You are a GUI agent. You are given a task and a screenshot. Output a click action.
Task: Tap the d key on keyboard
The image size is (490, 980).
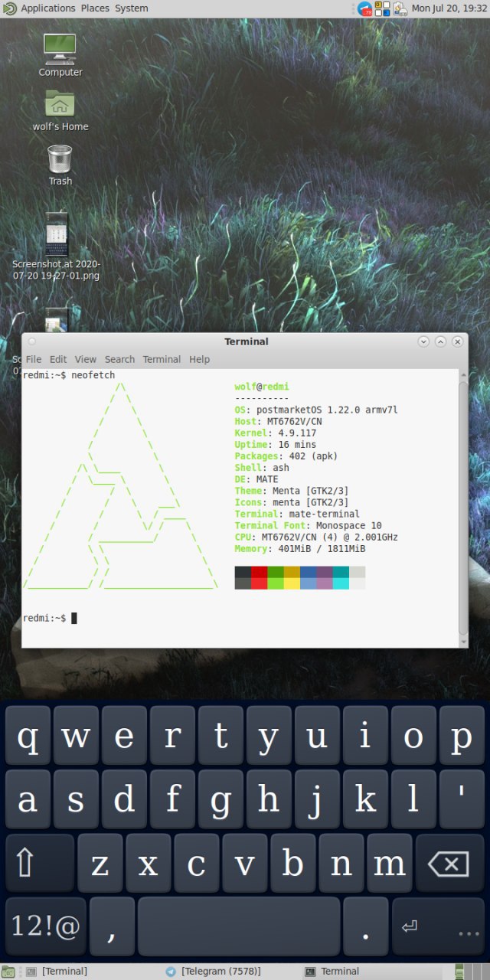(x=124, y=800)
